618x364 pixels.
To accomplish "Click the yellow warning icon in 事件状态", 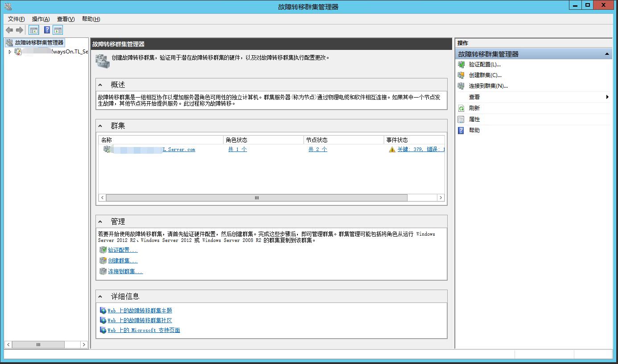I will click(x=392, y=150).
